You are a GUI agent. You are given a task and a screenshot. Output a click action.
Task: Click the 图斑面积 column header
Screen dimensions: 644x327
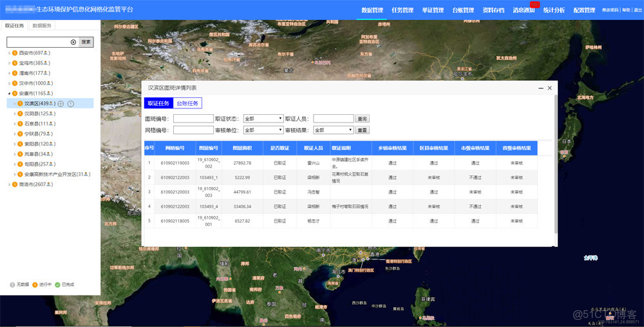[242, 148]
